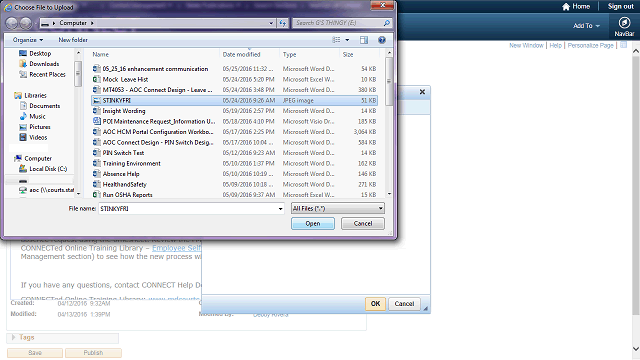Viewport: 640px width, 360px height.
Task: Click Cancel in the file upload dialog
Action: [x=362, y=224]
